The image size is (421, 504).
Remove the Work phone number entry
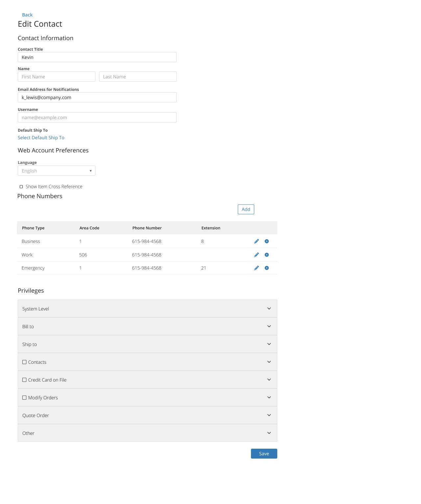pos(267,255)
